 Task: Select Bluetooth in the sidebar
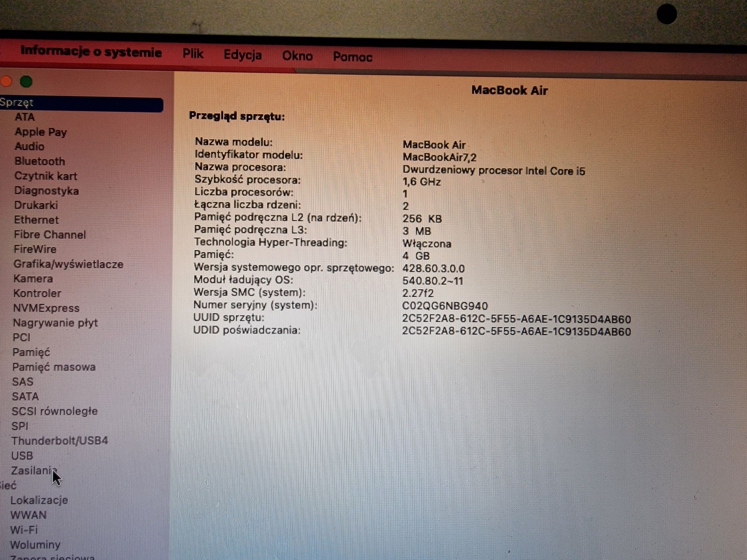coord(40,161)
